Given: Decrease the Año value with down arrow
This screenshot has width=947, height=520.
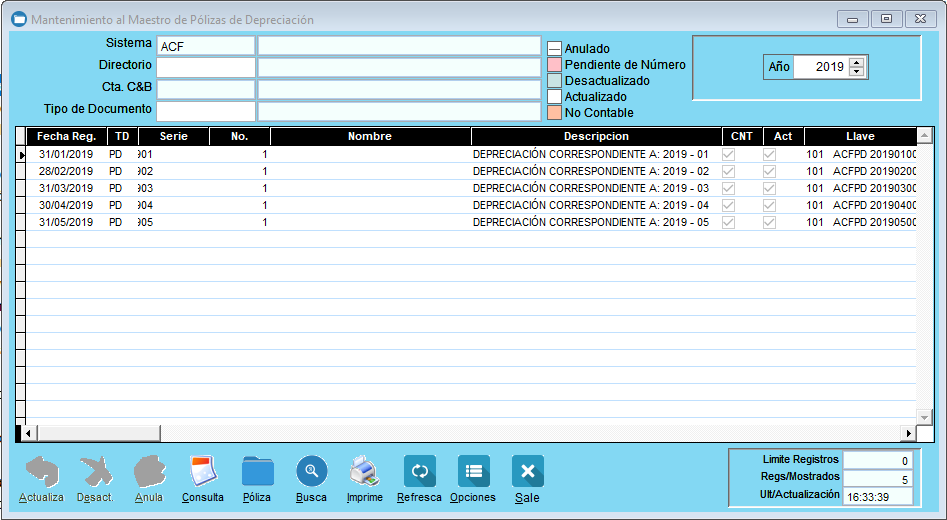Looking at the screenshot, I should point(857,72).
